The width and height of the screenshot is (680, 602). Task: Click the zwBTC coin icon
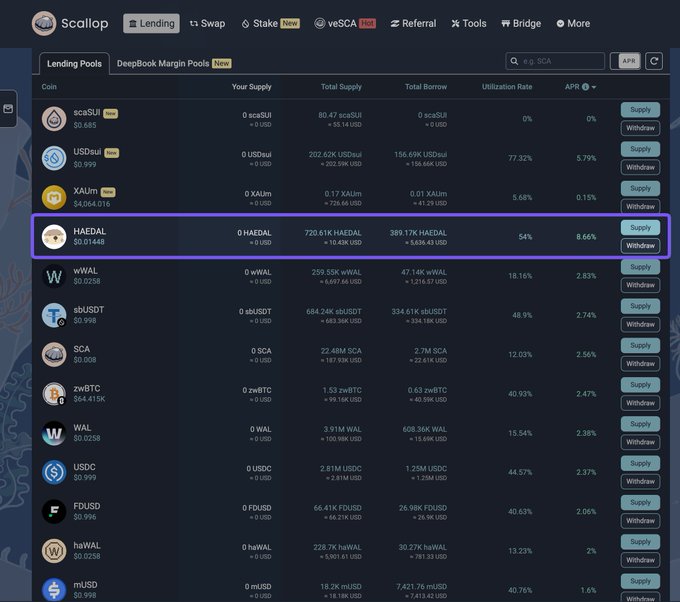pos(54,394)
